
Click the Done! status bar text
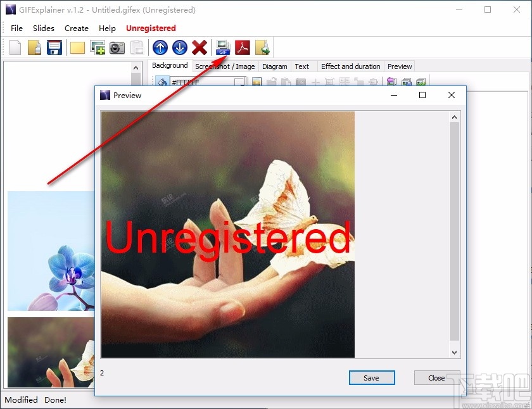(55, 400)
